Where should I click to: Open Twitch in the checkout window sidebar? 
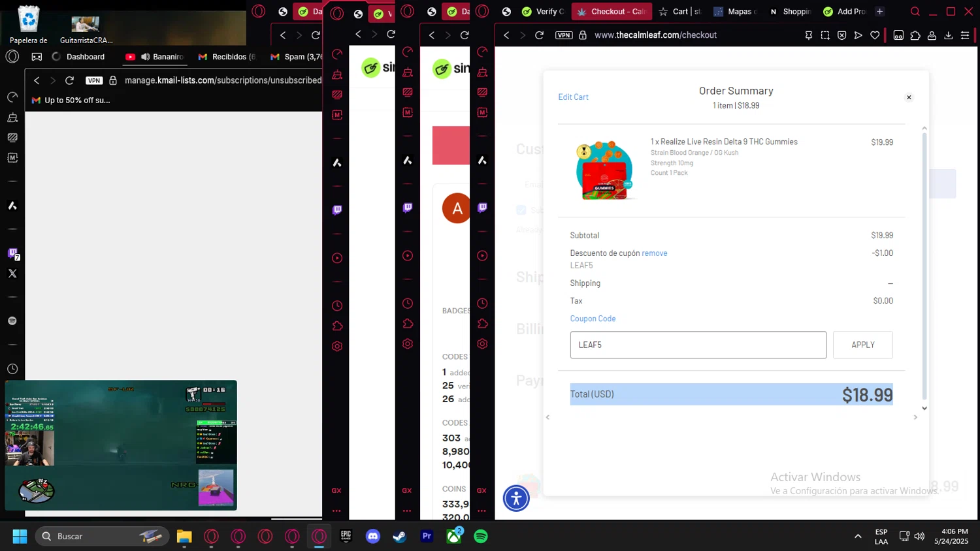[482, 208]
